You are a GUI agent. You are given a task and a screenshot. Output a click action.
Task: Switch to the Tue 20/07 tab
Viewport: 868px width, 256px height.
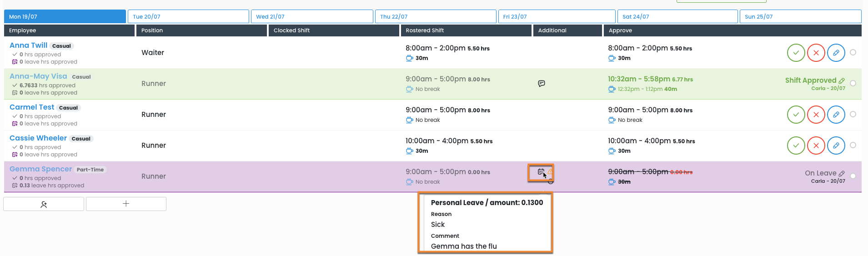click(188, 17)
